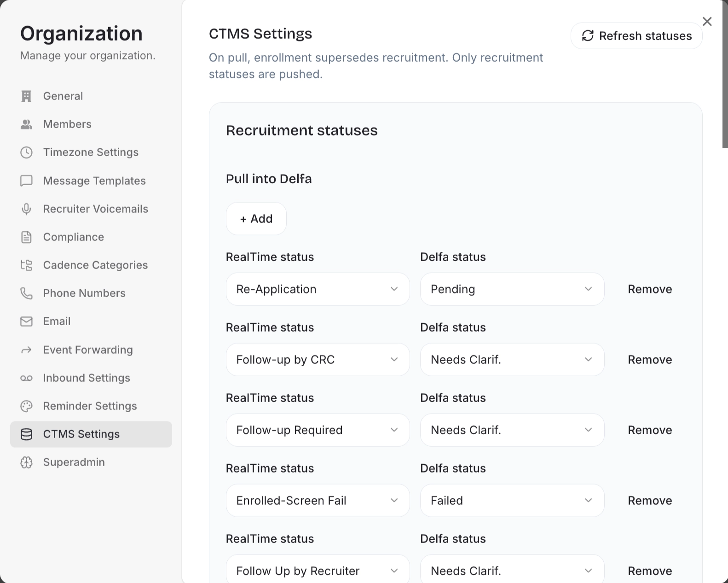This screenshot has height=583, width=728.
Task: Open the Enrolled-Screen Fail dropdown
Action: point(318,501)
